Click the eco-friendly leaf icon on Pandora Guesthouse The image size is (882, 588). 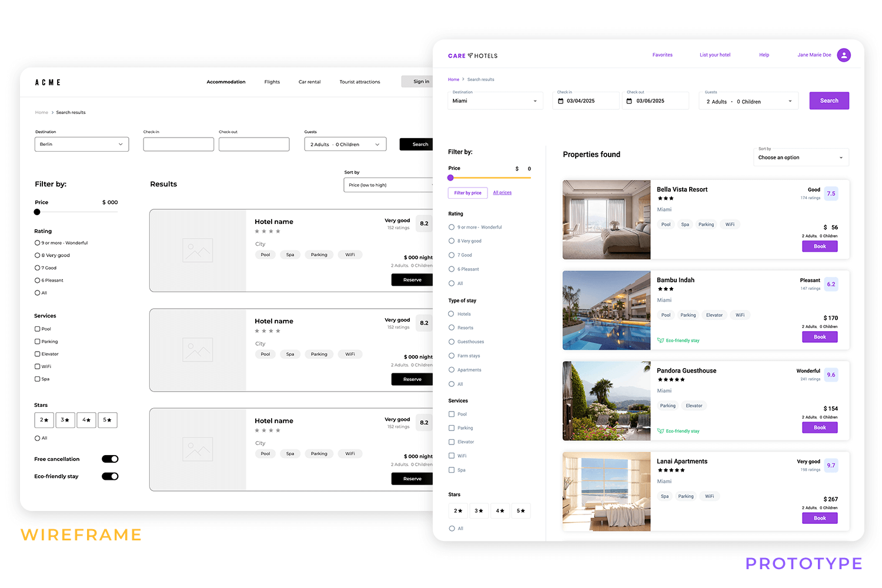coord(660,431)
